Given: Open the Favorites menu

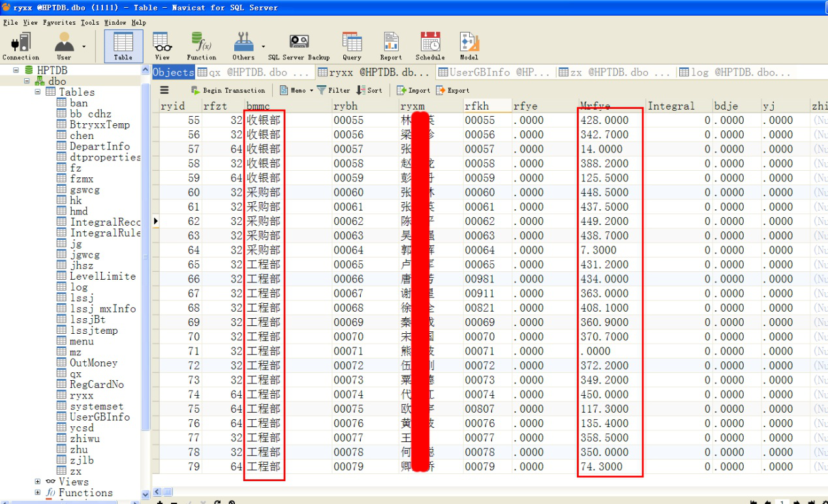Looking at the screenshot, I should coord(60,22).
